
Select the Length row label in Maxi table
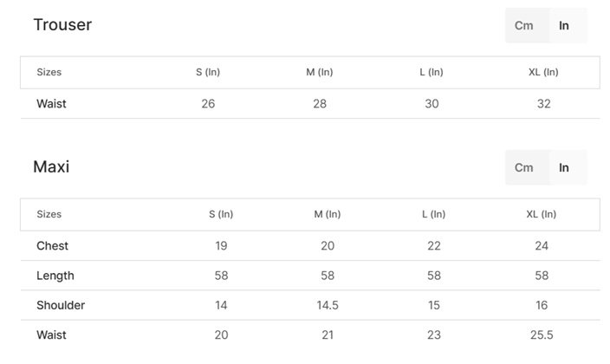[55, 276]
